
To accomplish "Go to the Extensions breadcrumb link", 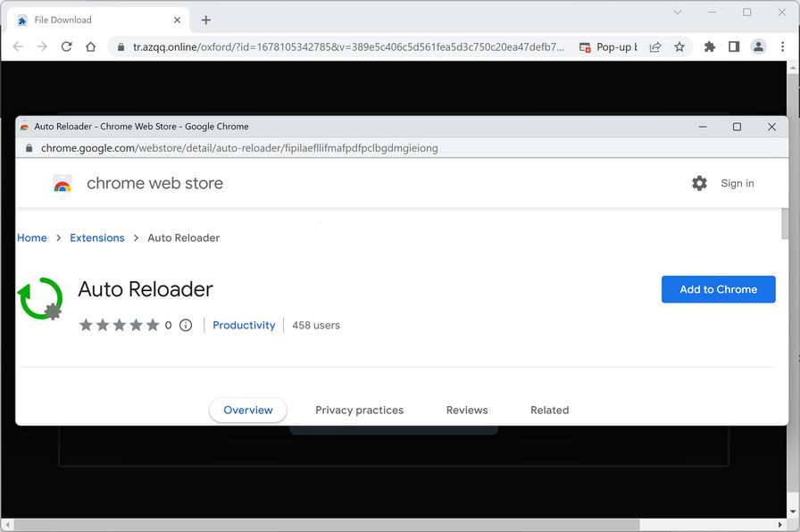I will (x=97, y=237).
